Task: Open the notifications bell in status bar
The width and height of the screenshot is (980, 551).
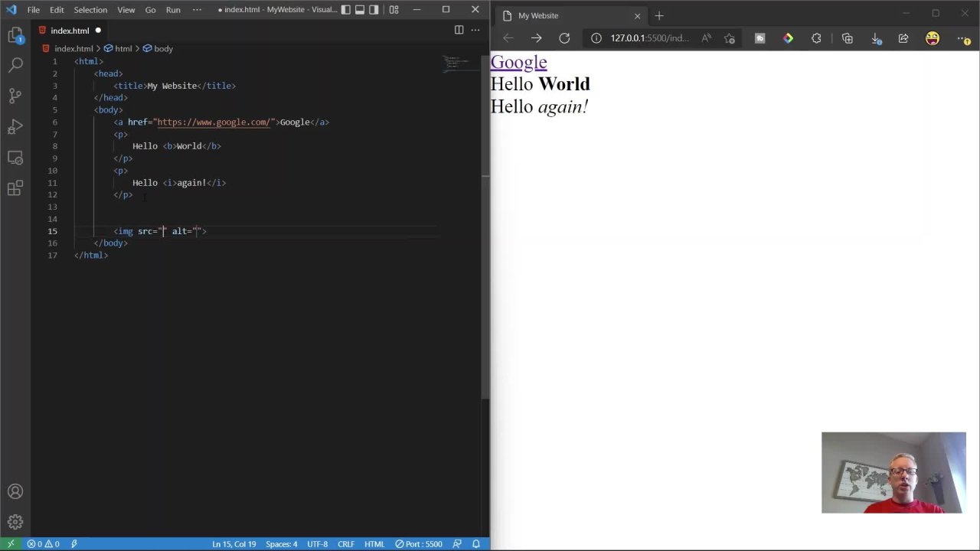Action: click(475, 543)
